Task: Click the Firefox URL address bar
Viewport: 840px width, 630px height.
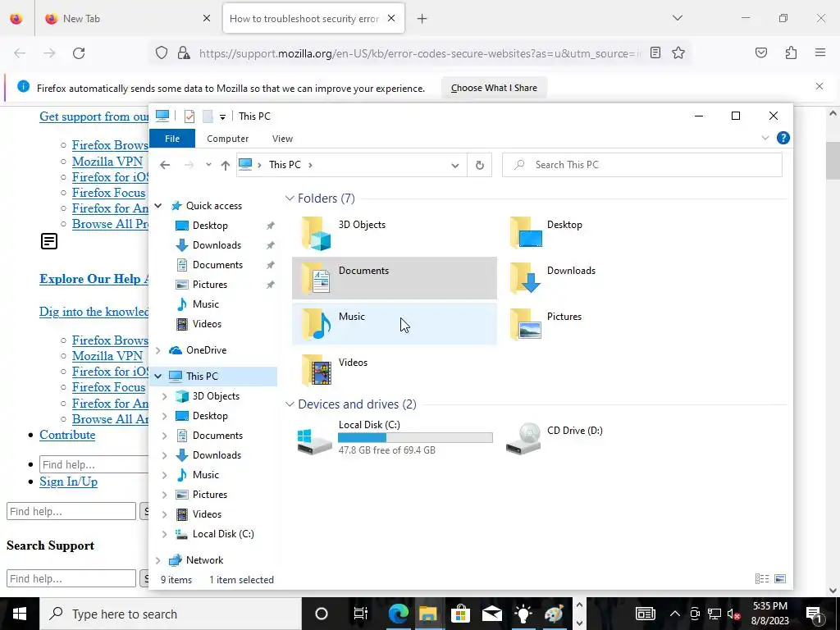Action: coord(419,53)
